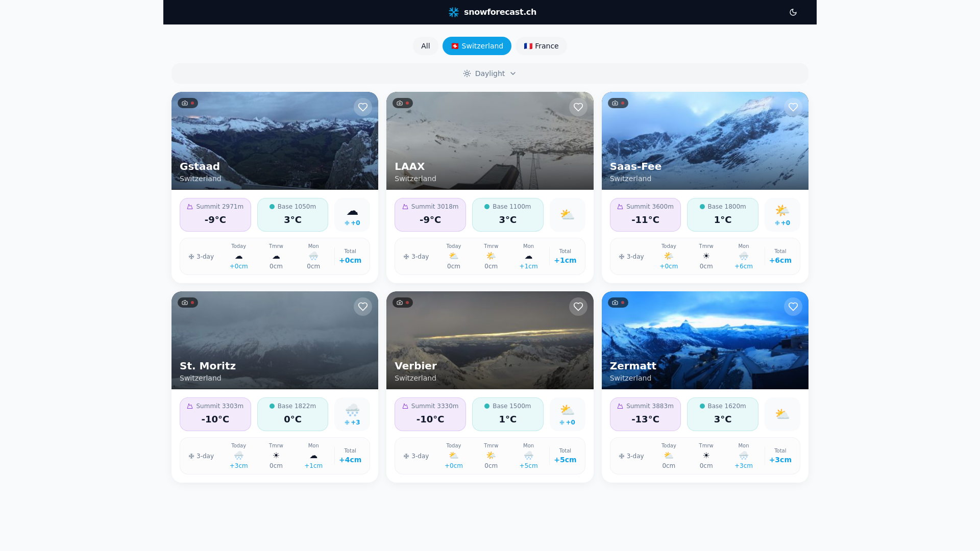This screenshot has width=980, height=551.
Task: Click the St. Moritz snowing weather icon
Action: [x=352, y=410]
